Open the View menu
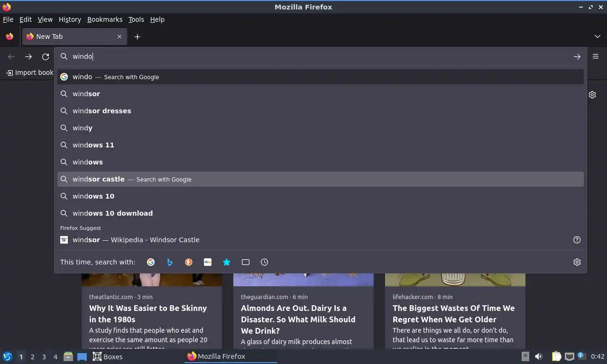607x364 pixels. [45, 19]
